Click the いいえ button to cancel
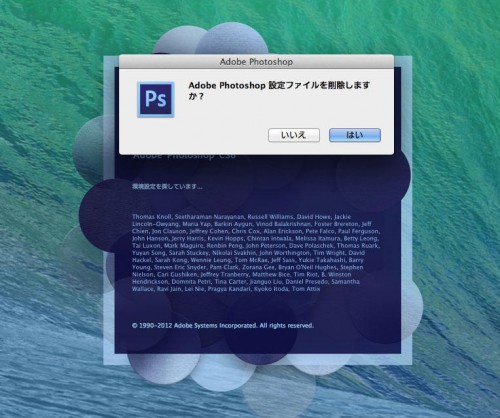The height and width of the screenshot is (418, 500). [x=294, y=135]
